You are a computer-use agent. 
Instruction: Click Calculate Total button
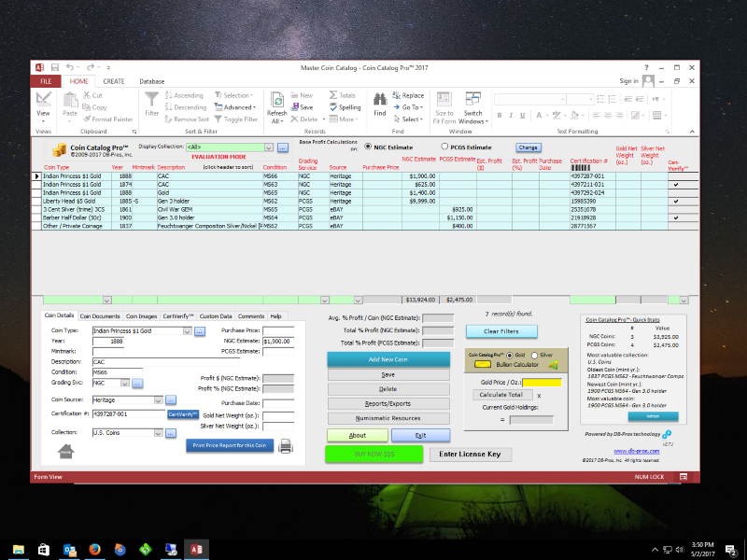[501, 395]
